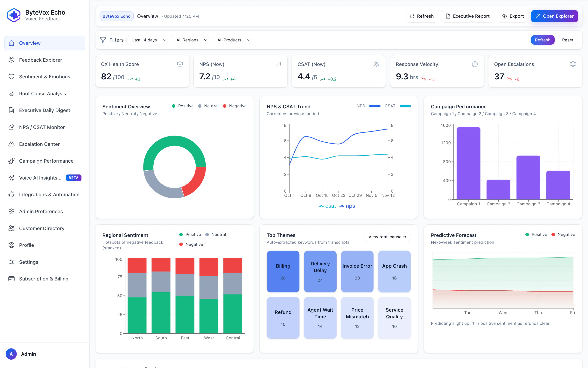Click the Escalation Center warning triangle icon
588x368 pixels.
[11, 144]
